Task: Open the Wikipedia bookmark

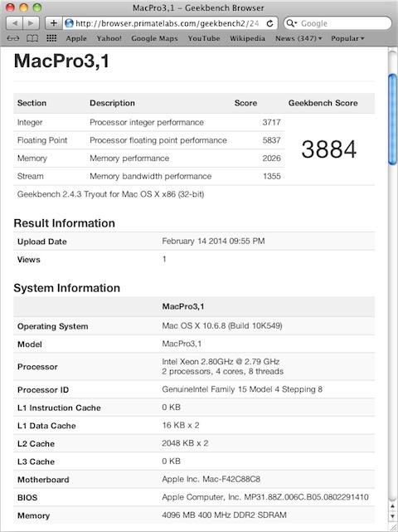Action: point(247,38)
